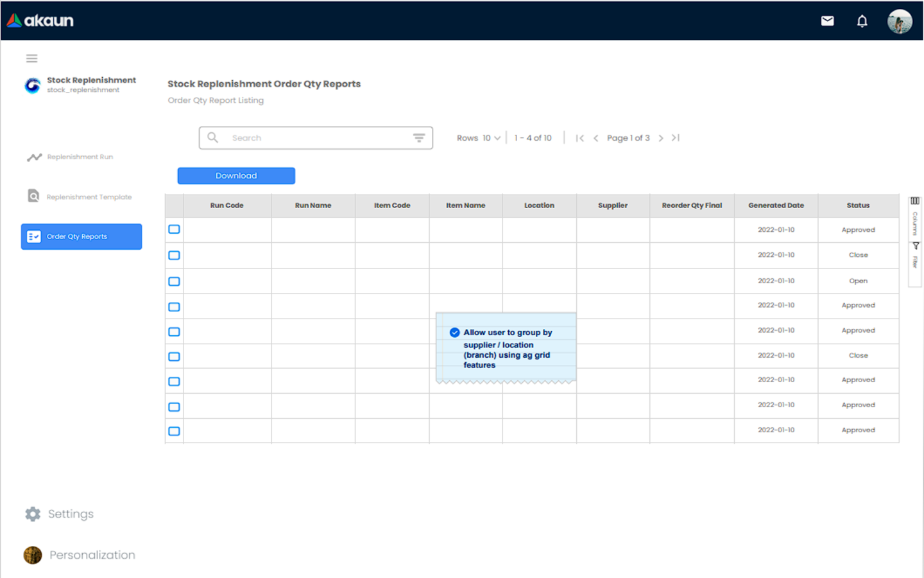The image size is (924, 578).
Task: Open the Replenishment Run menu item
Action: [x=80, y=157]
